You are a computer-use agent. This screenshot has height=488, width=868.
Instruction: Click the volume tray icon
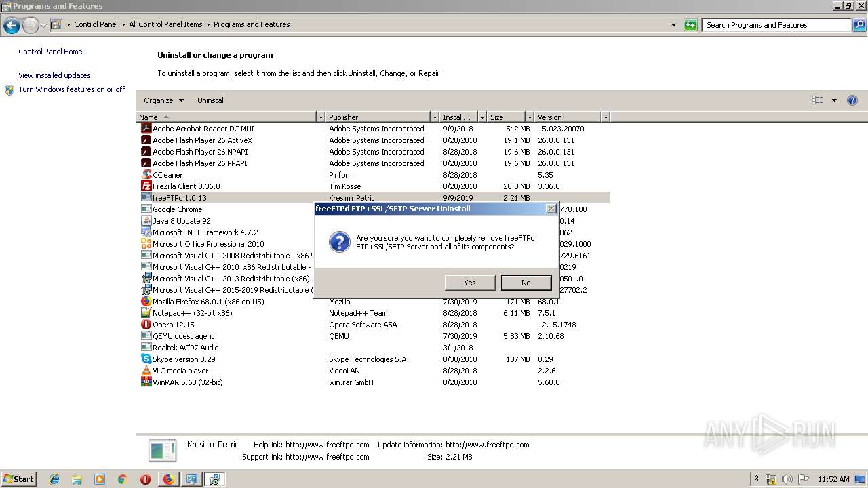[x=787, y=479]
